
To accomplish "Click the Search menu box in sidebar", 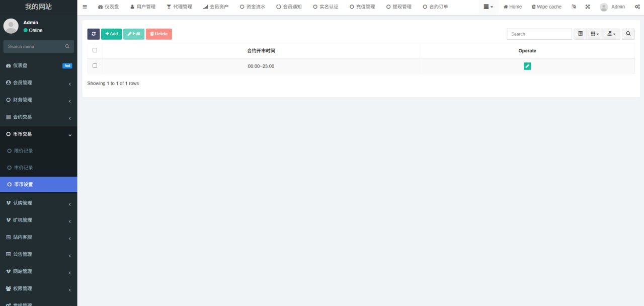I will coord(34,46).
